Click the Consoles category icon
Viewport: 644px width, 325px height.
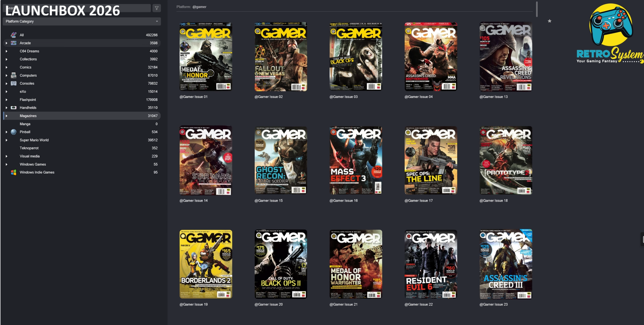click(x=14, y=83)
